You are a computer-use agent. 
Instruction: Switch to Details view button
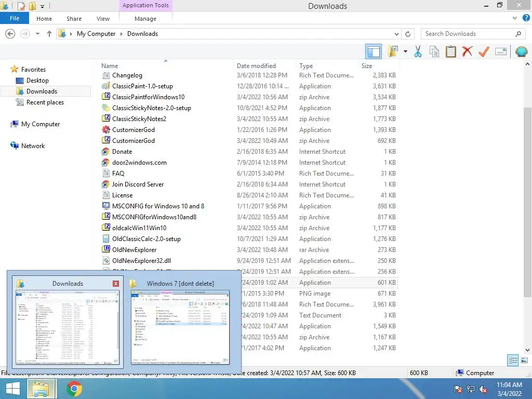(513, 361)
